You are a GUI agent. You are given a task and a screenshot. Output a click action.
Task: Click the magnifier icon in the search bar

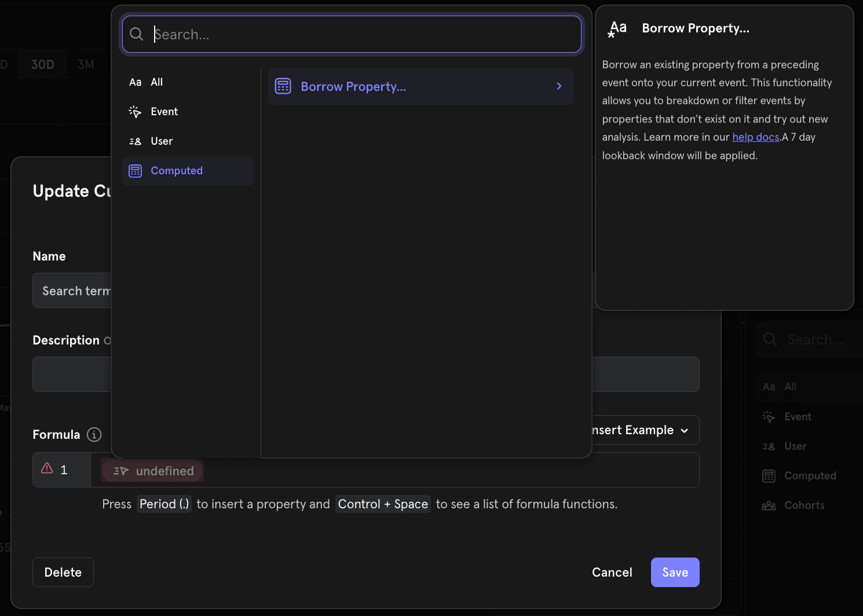137,34
